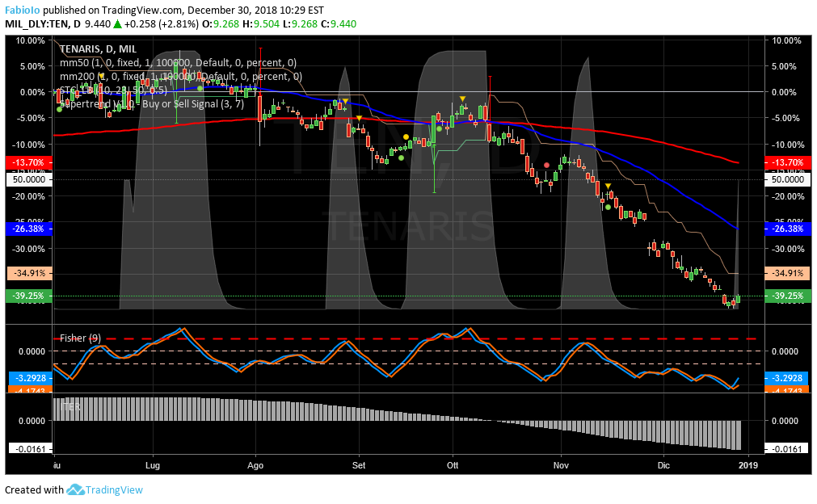Click the blue -3.2928 Fisher value on right
This screenshot has width=817, height=504.
point(787,378)
